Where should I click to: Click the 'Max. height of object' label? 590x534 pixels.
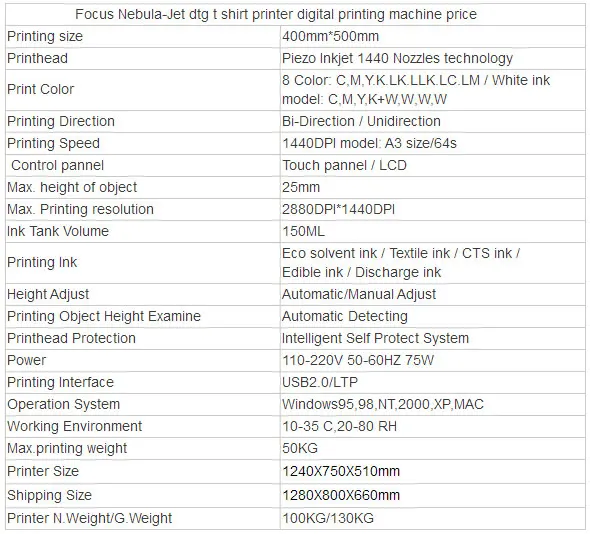pyautogui.click(x=72, y=187)
